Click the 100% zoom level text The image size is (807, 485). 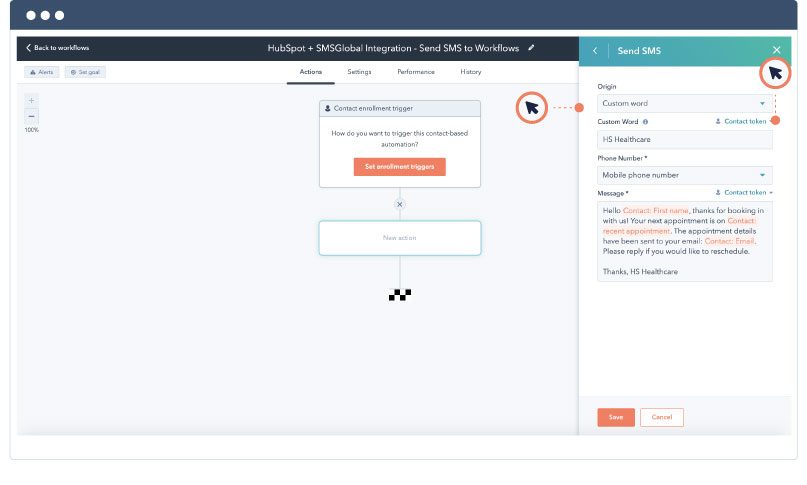point(31,130)
